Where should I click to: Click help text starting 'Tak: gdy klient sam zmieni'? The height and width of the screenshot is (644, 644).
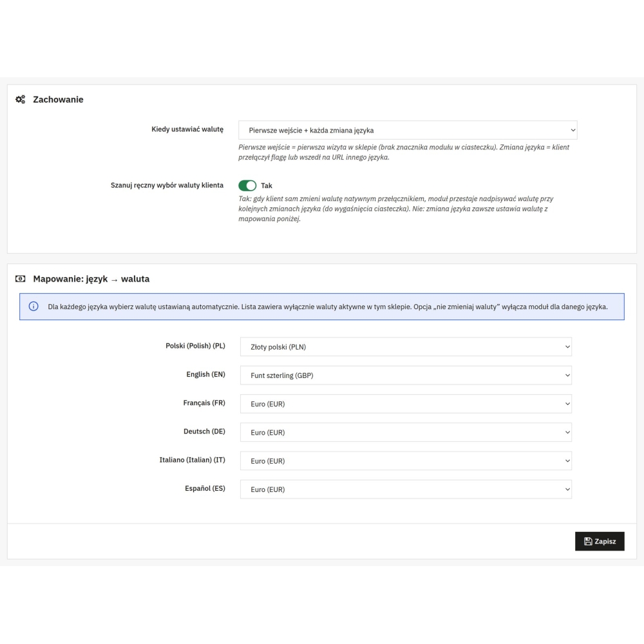(396, 209)
